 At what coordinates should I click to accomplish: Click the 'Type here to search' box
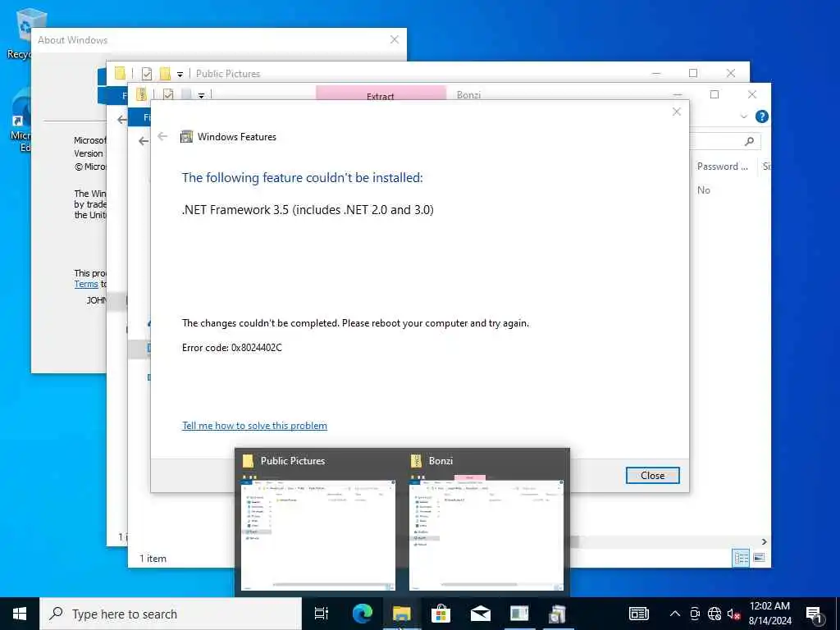point(171,614)
